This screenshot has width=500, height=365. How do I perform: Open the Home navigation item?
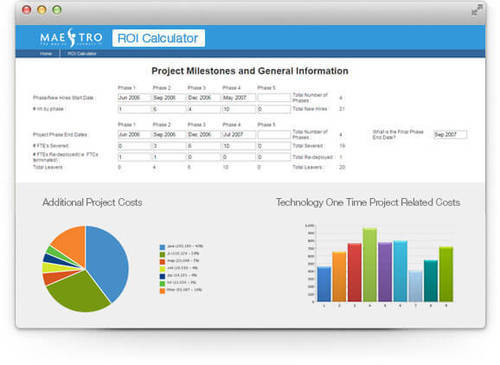click(x=46, y=54)
